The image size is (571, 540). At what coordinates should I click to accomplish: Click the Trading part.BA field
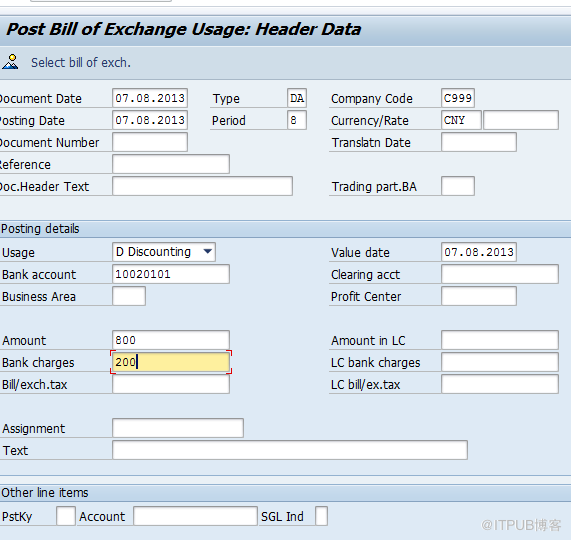[x=458, y=186]
